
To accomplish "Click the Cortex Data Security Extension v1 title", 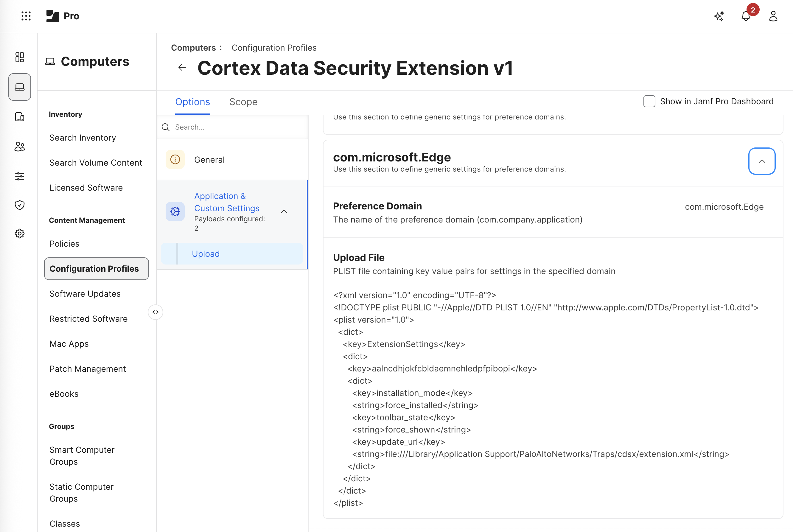I will (355, 68).
